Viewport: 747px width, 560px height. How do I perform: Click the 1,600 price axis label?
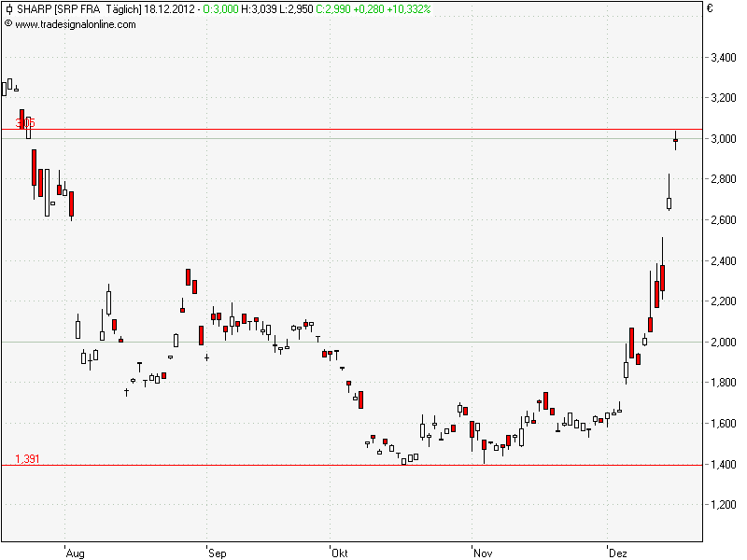coord(723,424)
